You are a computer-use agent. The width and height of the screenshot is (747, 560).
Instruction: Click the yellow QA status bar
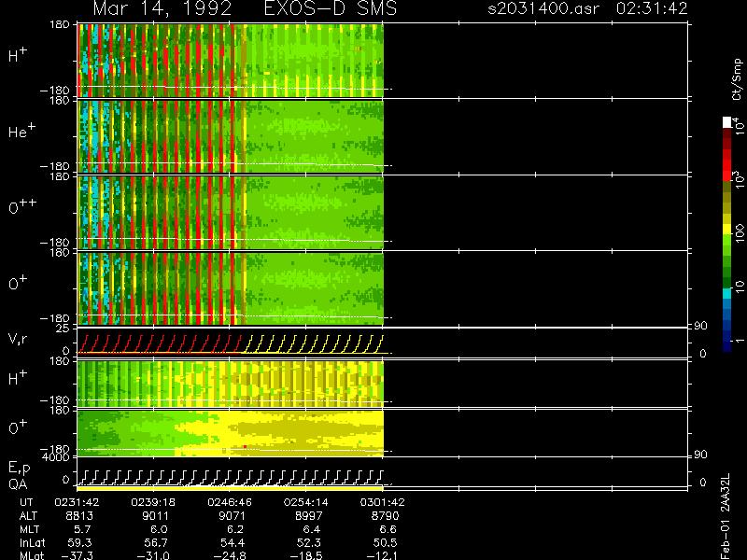click(230, 488)
